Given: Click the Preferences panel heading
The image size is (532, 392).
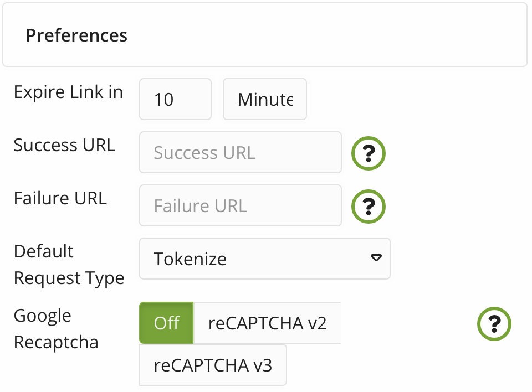Looking at the screenshot, I should (x=77, y=35).
